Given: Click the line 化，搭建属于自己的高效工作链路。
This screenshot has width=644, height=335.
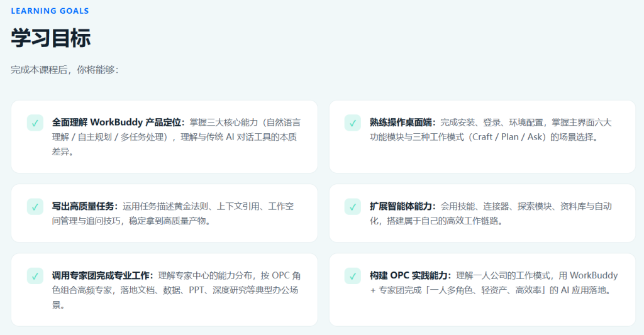Looking at the screenshot, I should [436, 221].
